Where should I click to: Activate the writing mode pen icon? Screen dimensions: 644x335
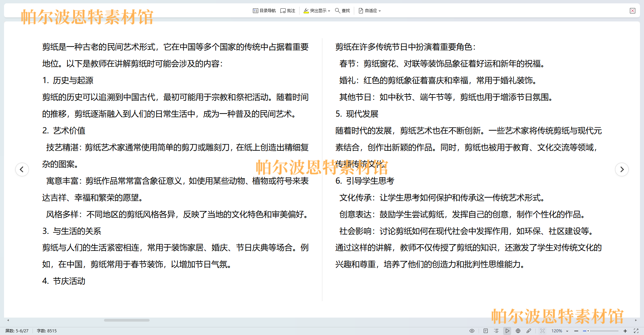pyautogui.click(x=529, y=331)
